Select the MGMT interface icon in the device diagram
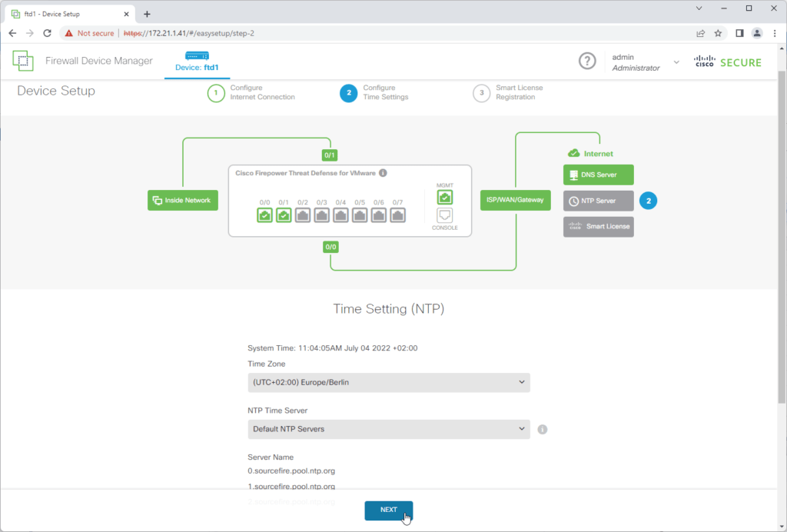This screenshot has height=532, width=787. click(445, 198)
